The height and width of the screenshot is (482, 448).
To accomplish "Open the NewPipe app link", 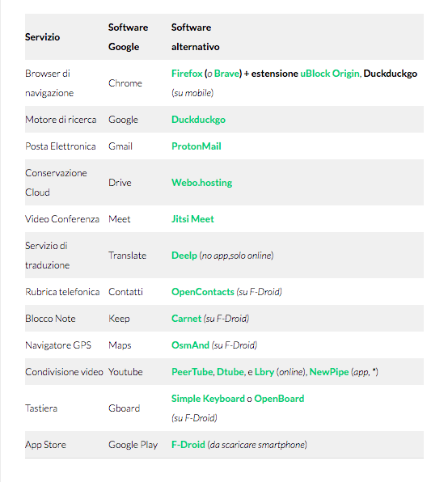I will coord(329,372).
